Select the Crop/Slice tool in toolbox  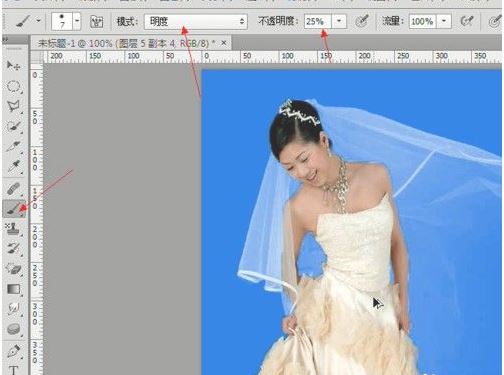tap(13, 146)
